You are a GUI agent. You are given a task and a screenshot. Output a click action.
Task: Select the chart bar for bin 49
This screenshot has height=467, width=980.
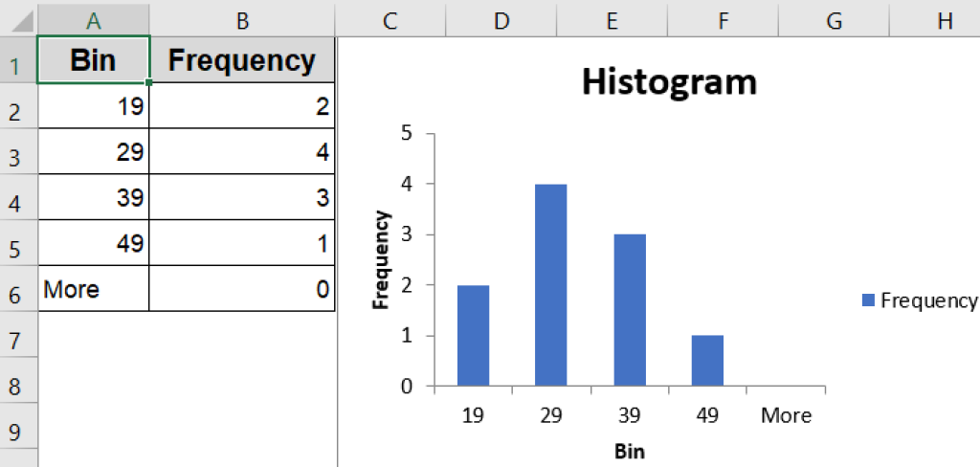click(707, 360)
